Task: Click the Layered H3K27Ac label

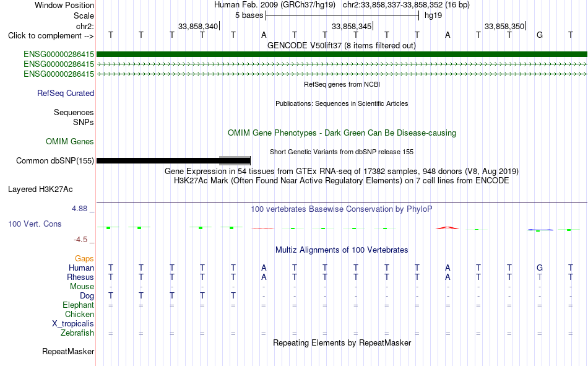Action: pos(40,190)
